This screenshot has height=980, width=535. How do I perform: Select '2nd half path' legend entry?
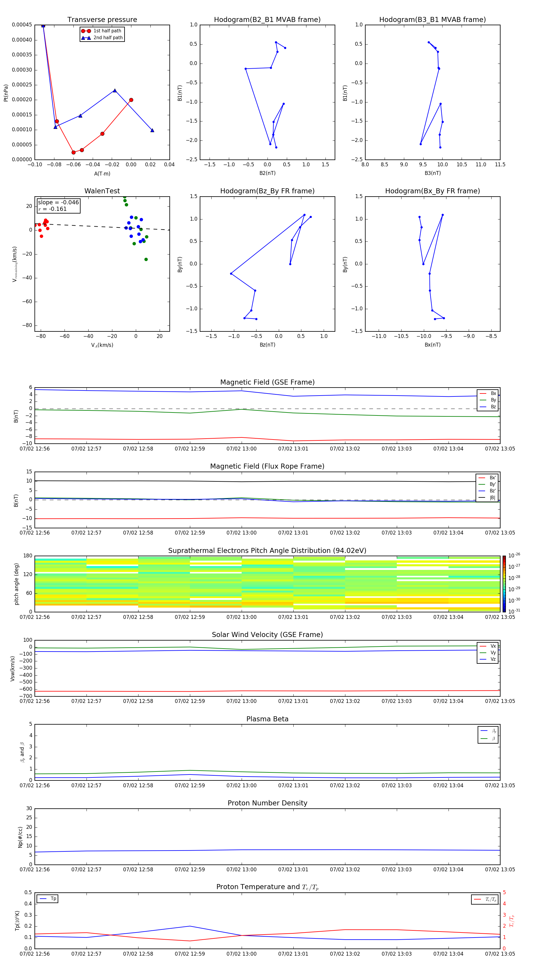(102, 38)
